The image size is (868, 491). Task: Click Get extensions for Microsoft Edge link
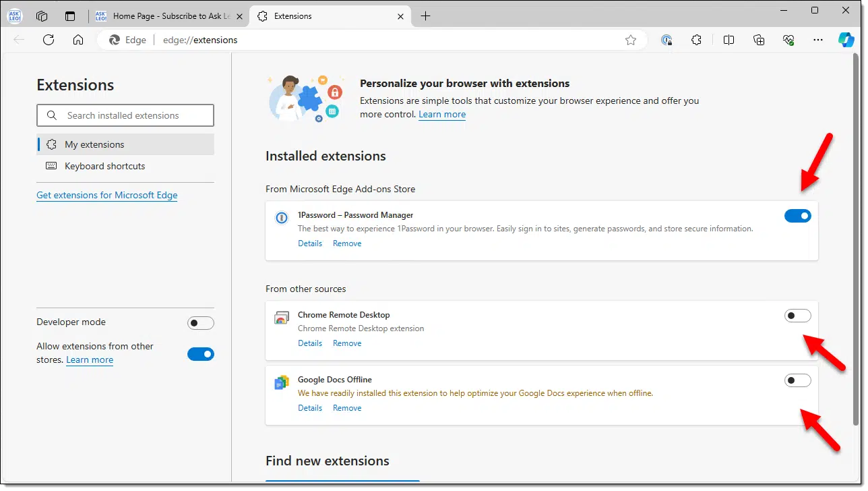coord(107,195)
